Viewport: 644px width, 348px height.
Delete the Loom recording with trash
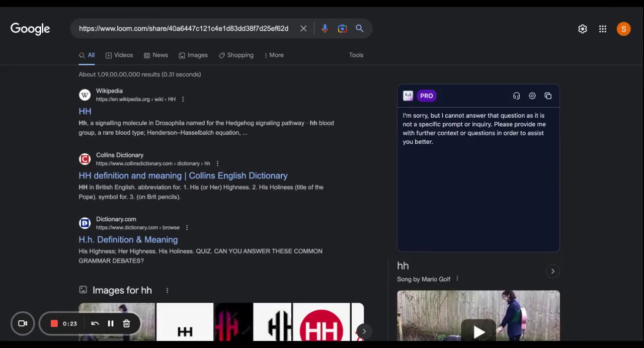pos(126,323)
